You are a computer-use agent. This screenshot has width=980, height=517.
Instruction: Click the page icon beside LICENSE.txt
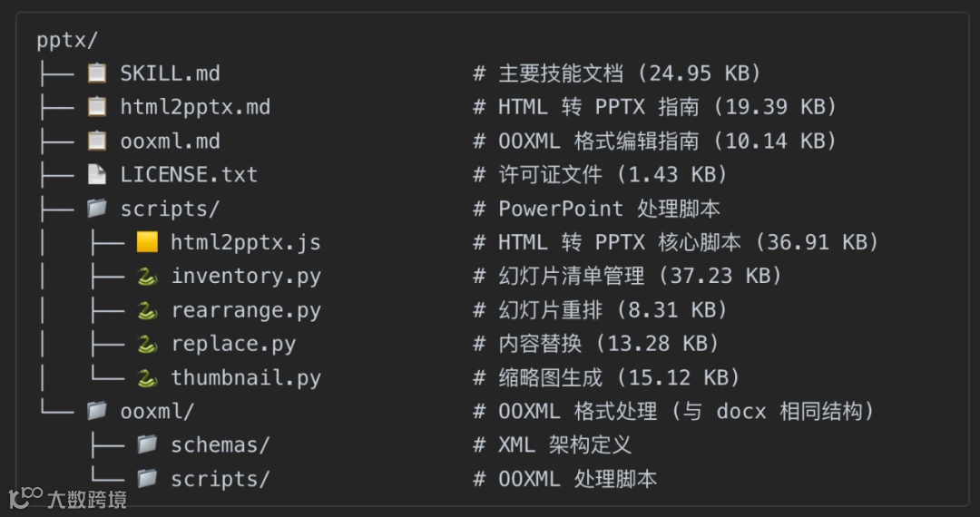97,174
